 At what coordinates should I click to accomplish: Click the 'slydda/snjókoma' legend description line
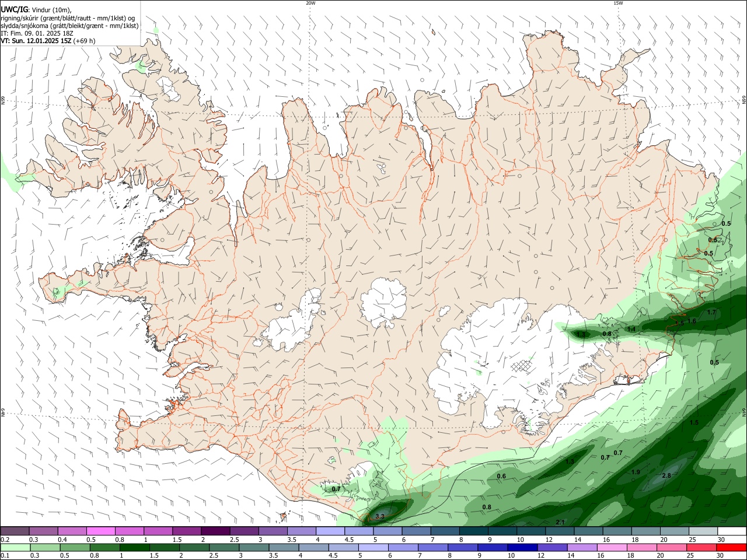69,26
